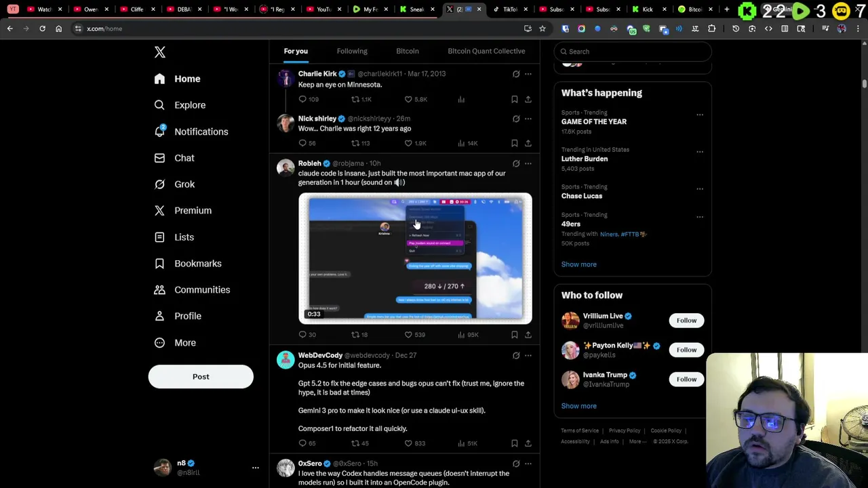Open WebDevCody's profile name
This screenshot has height=488, width=868.
click(320, 355)
